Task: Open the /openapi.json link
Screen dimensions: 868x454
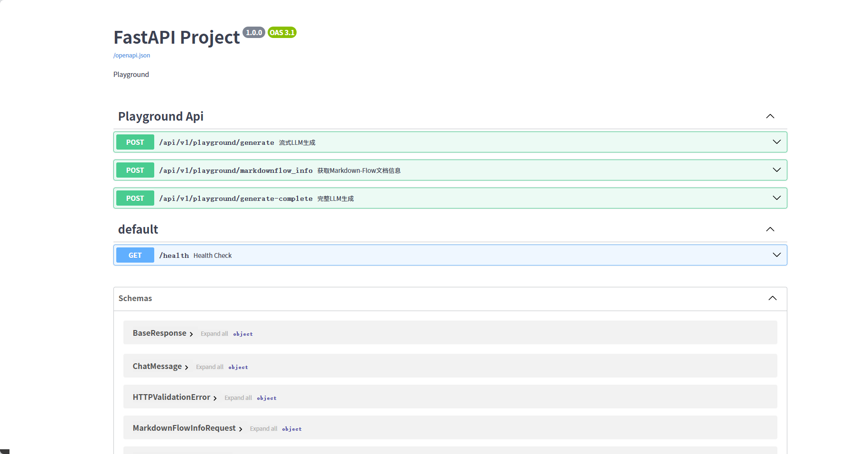Action: coord(131,55)
